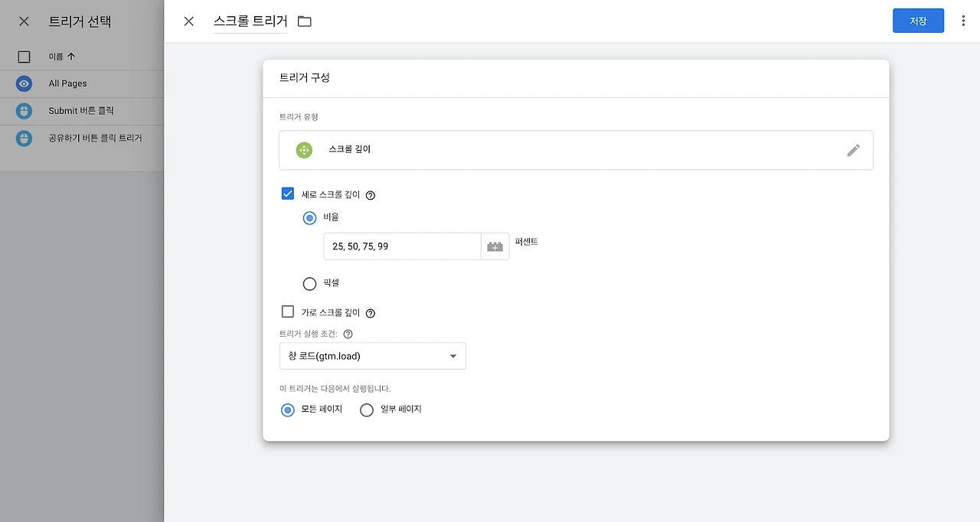Choose the Submit 버튼 클릭 trigger

tap(81, 111)
